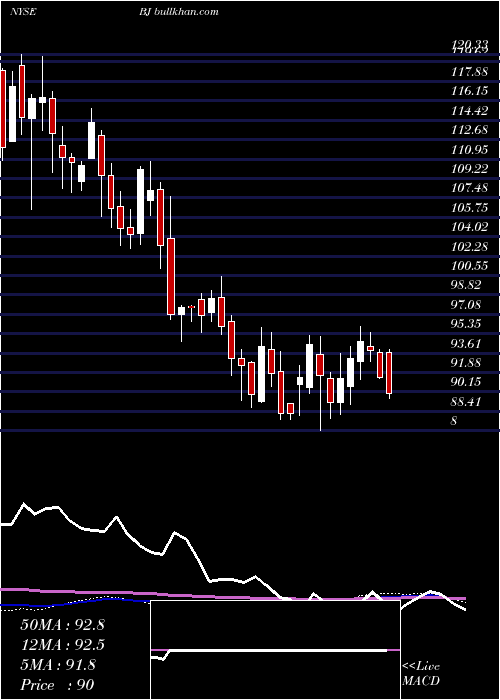Click the 100.55 price axis label
Screen dimensions: 500x700
(469, 267)
